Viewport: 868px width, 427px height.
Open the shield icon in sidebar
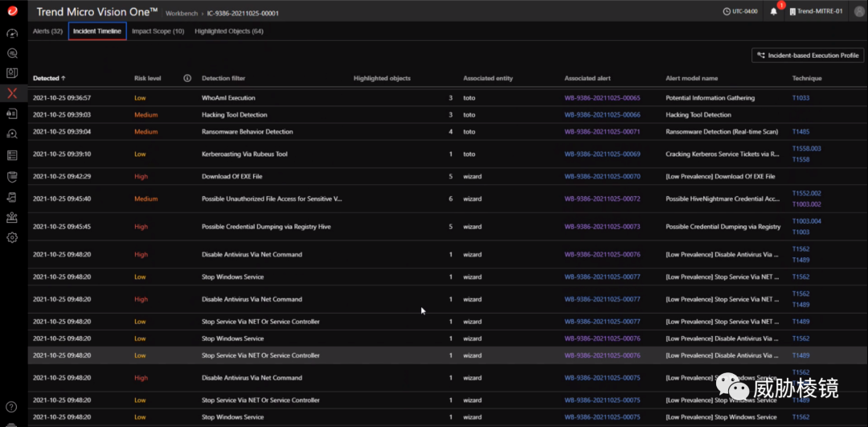click(x=12, y=176)
